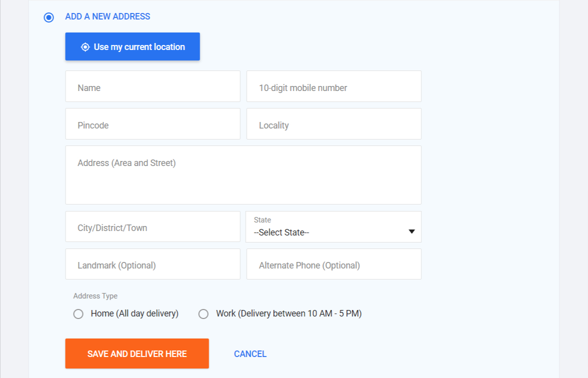The image size is (588, 378).
Task: Click the Address Area and Street textarea
Action: point(243,175)
